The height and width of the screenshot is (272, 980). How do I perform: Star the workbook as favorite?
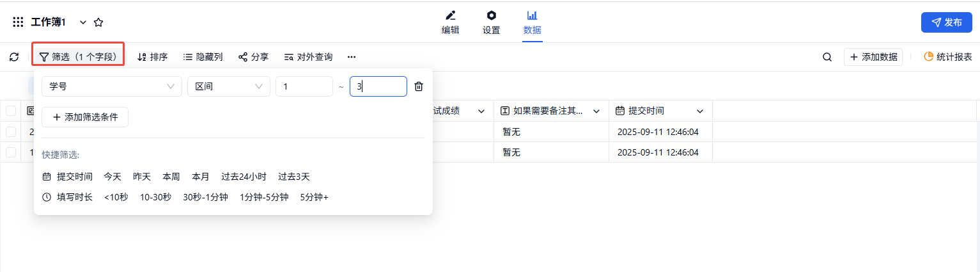point(98,22)
